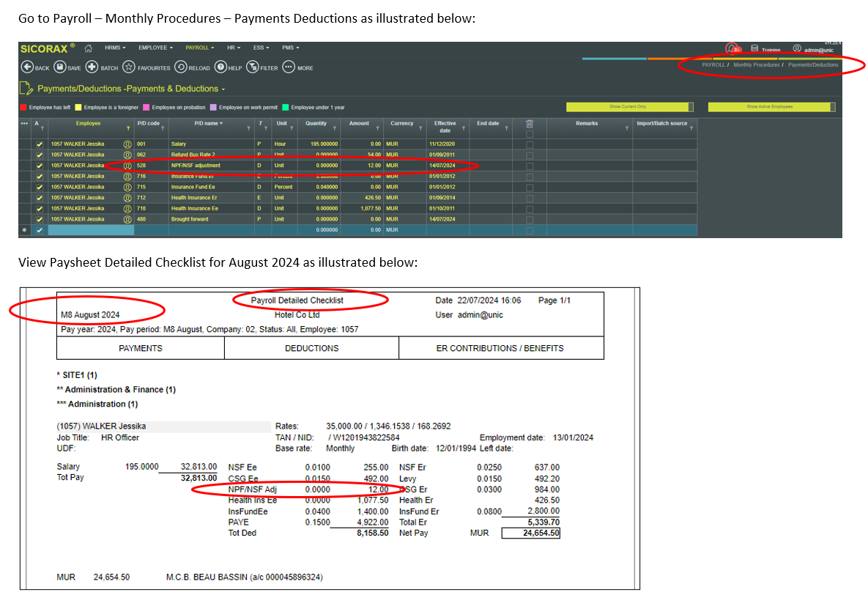The height and width of the screenshot is (595, 868).
Task: Click the red Employee has left swatch
Action: [23, 108]
